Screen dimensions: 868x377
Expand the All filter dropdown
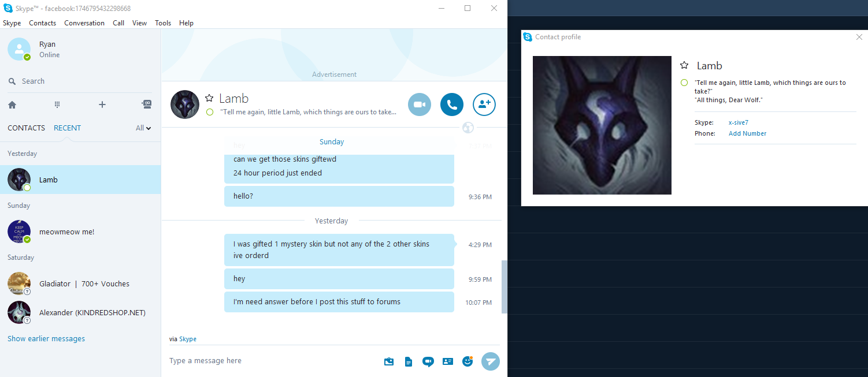tap(143, 128)
